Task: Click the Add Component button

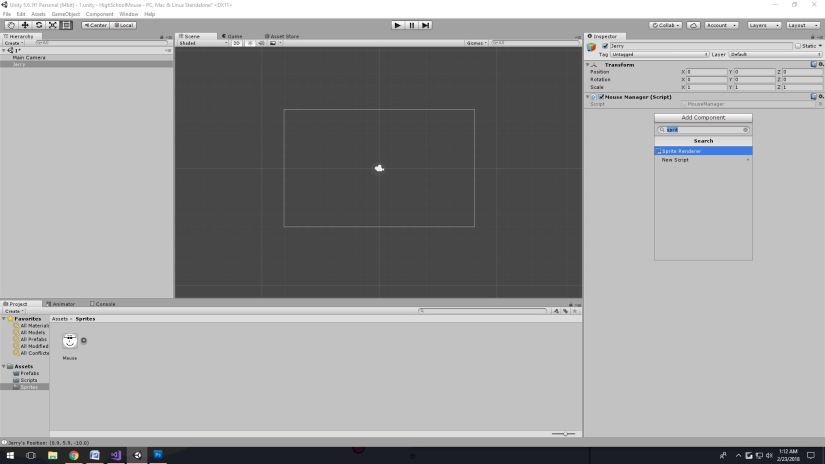Action: [703, 118]
